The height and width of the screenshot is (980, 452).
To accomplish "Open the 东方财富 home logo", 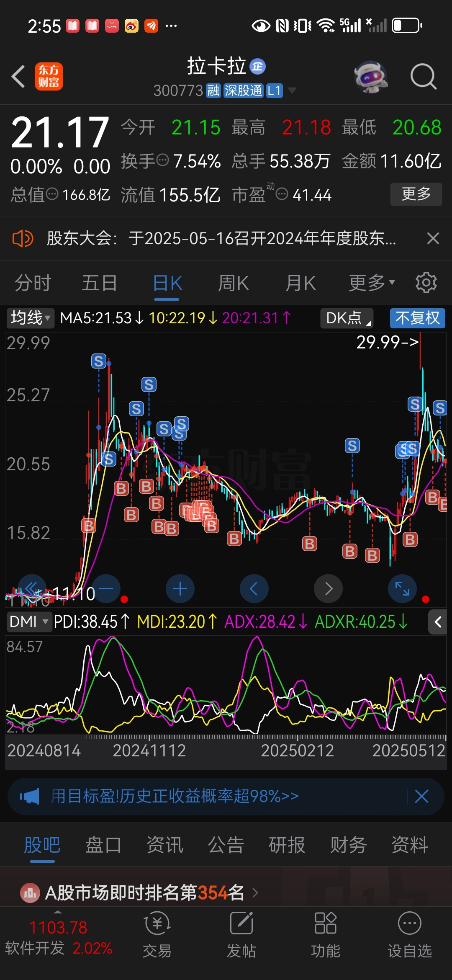I will click(49, 77).
